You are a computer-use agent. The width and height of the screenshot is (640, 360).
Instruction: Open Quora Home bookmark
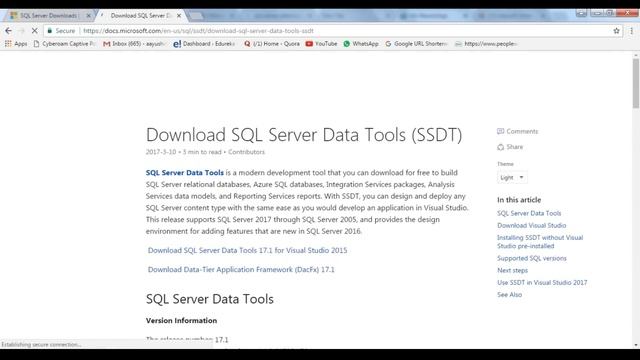pos(272,44)
